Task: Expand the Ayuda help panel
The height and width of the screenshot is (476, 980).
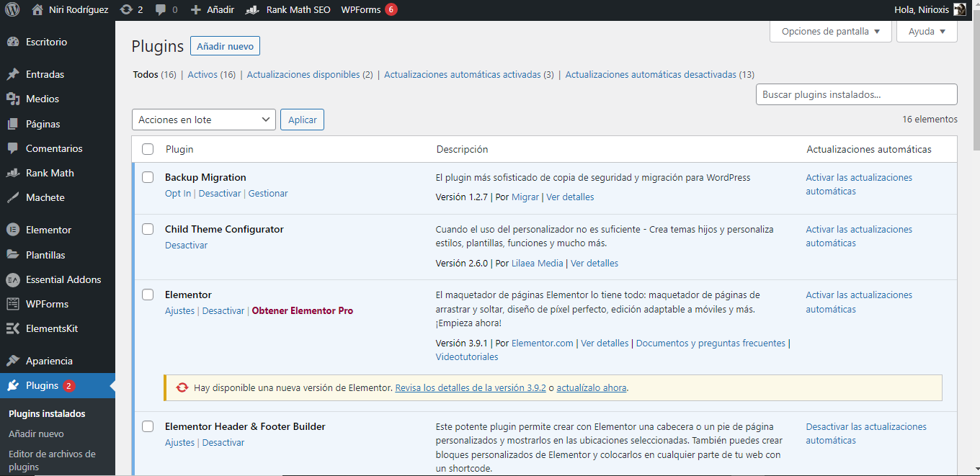Action: [x=927, y=32]
